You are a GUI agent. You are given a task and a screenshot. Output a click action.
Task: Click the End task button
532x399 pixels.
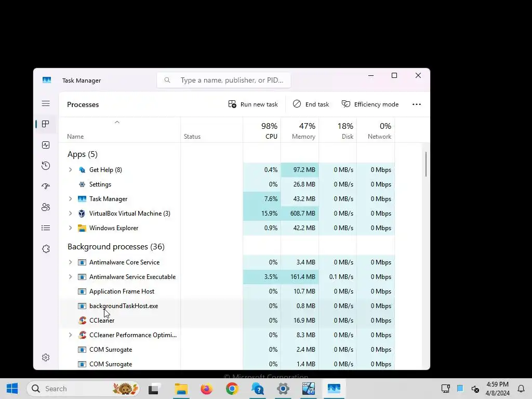[311, 104]
